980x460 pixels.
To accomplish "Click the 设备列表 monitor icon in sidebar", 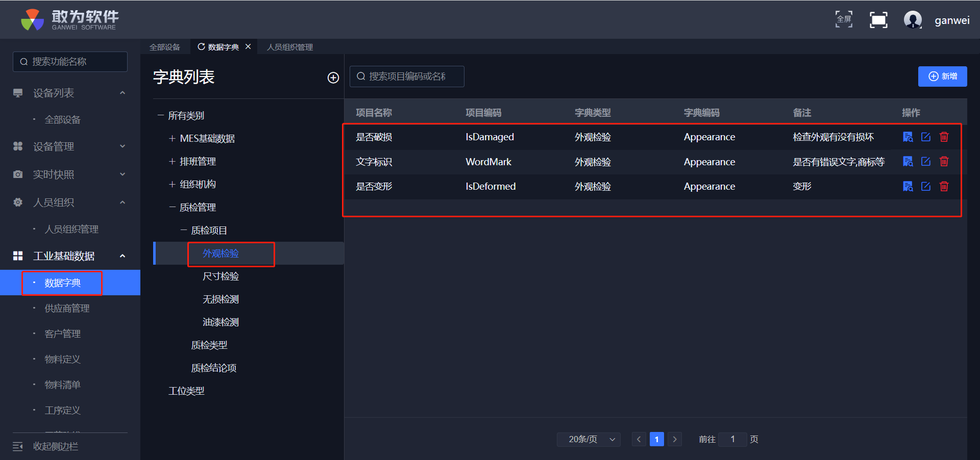I will click(x=18, y=93).
